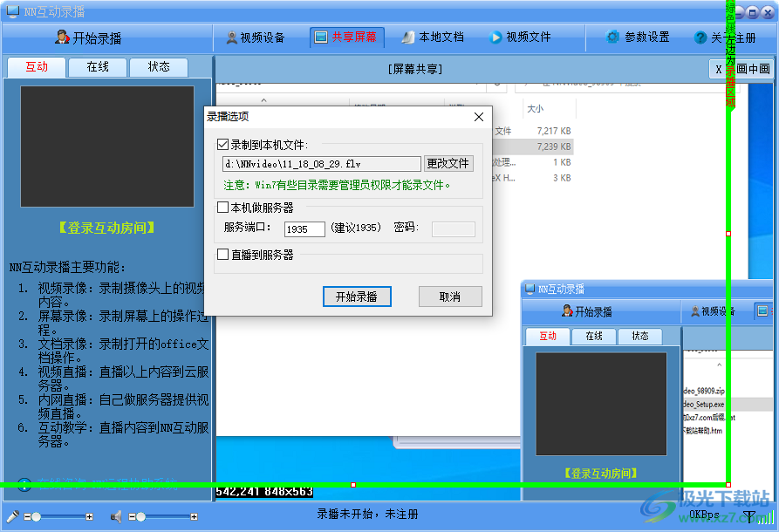Click deo_Setup.exe in the mirrored preview
This screenshot has height=532, width=779.
coord(703,405)
